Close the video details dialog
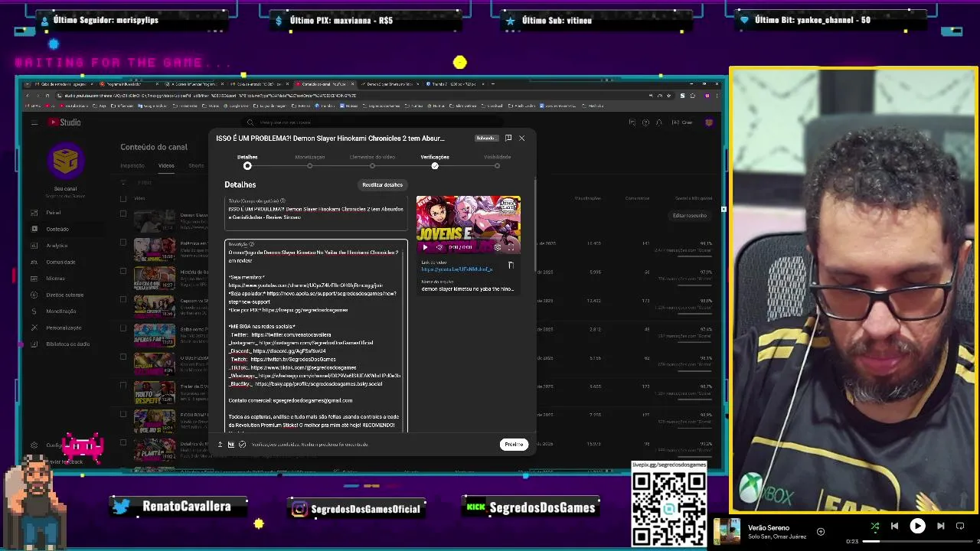 click(x=522, y=139)
